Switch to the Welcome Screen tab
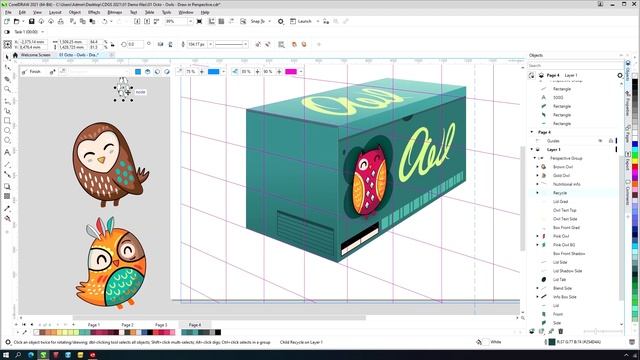 (36, 55)
